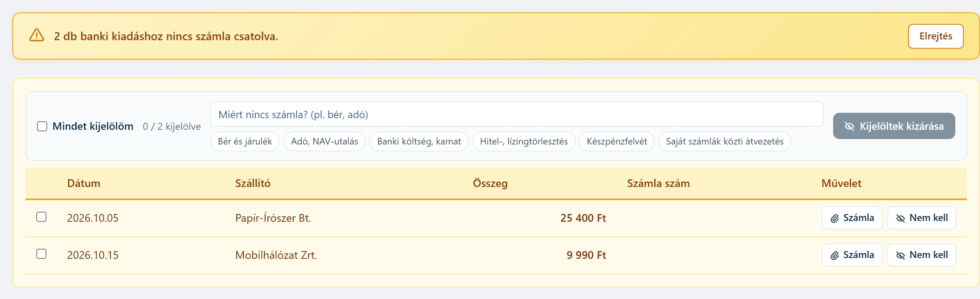The width and height of the screenshot is (980, 299).
Task: Attach invoice via Számla for Mobilhálózat Zrt.
Action: tap(852, 255)
